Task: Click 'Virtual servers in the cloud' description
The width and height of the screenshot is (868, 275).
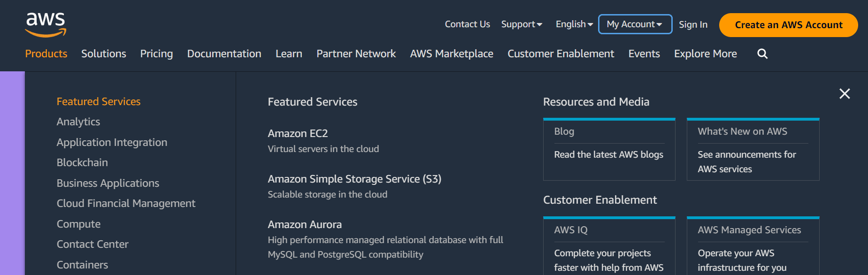Action: (x=323, y=149)
